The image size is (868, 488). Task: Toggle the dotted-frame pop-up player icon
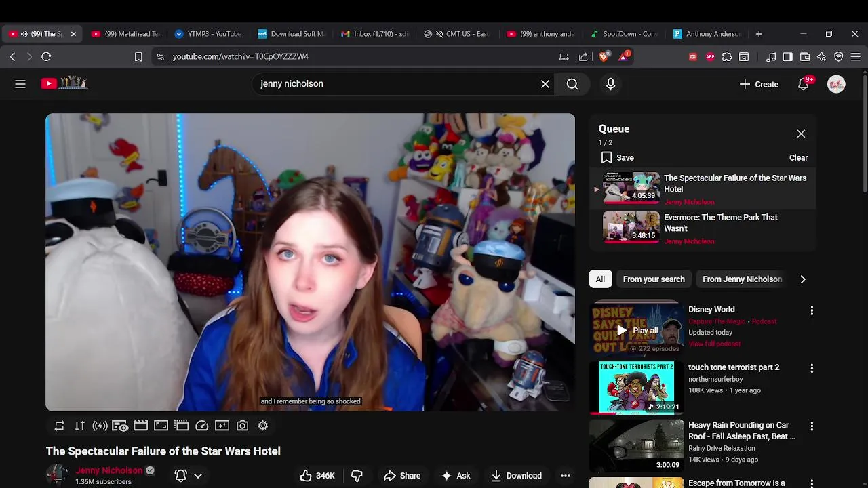point(181,426)
